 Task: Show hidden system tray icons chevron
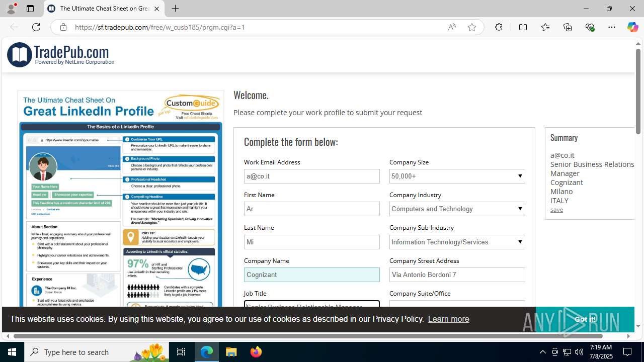[x=542, y=352]
